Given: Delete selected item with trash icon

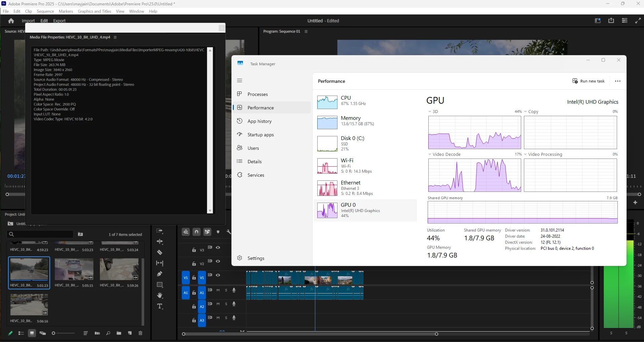Looking at the screenshot, I should click(141, 333).
